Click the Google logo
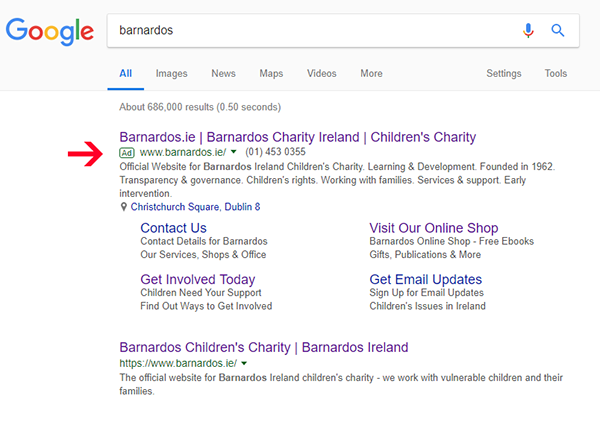The height and width of the screenshot is (422, 600). [50, 31]
